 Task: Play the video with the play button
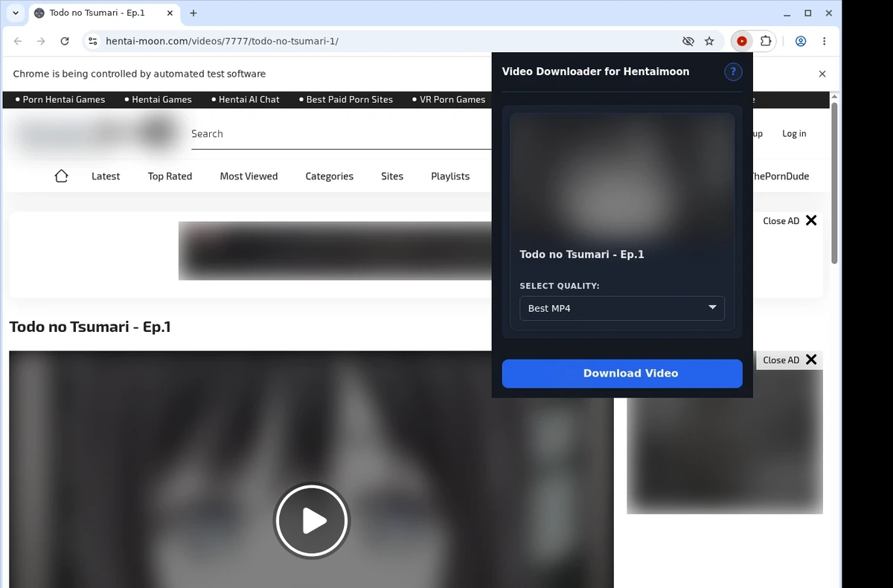pyautogui.click(x=312, y=521)
